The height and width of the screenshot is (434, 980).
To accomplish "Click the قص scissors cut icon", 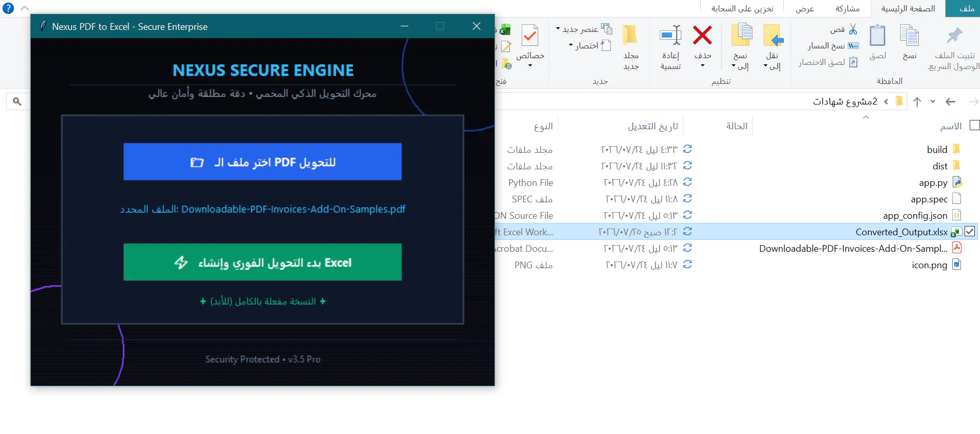I will coord(853,29).
